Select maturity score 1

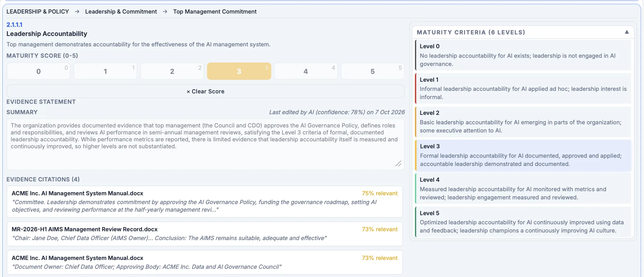tap(105, 71)
